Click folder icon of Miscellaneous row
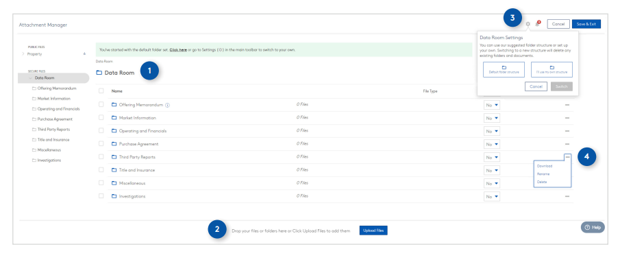Image resolution: width=644 pixels, height=260 pixels. tap(114, 183)
